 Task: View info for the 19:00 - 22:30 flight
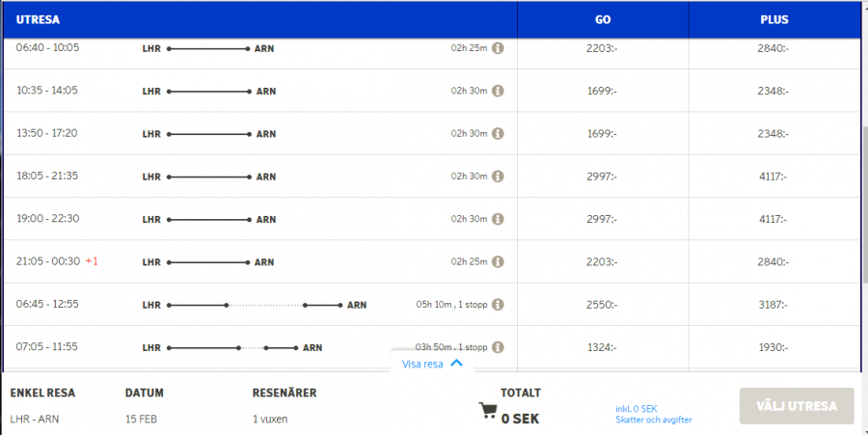click(x=499, y=219)
